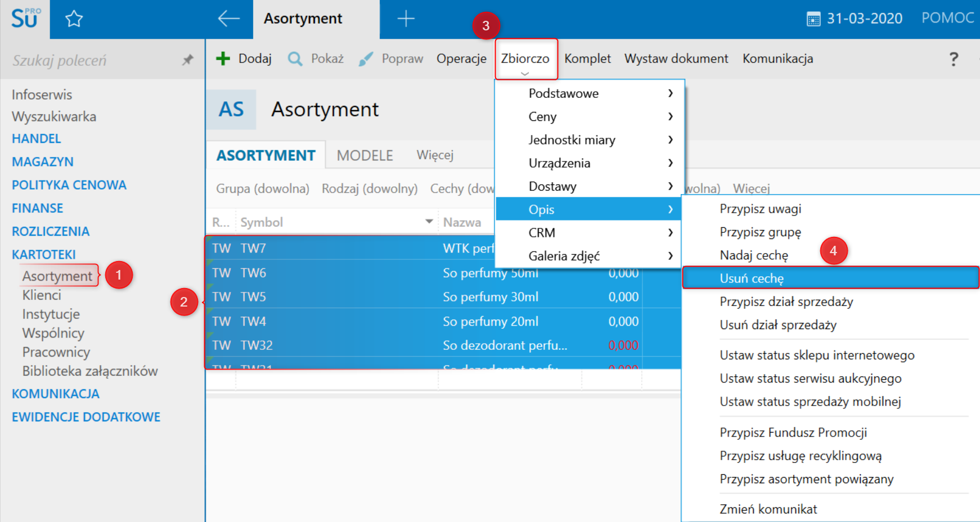This screenshot has width=980, height=522.
Task: Expand the Urządzenia submenu
Action: pos(590,163)
